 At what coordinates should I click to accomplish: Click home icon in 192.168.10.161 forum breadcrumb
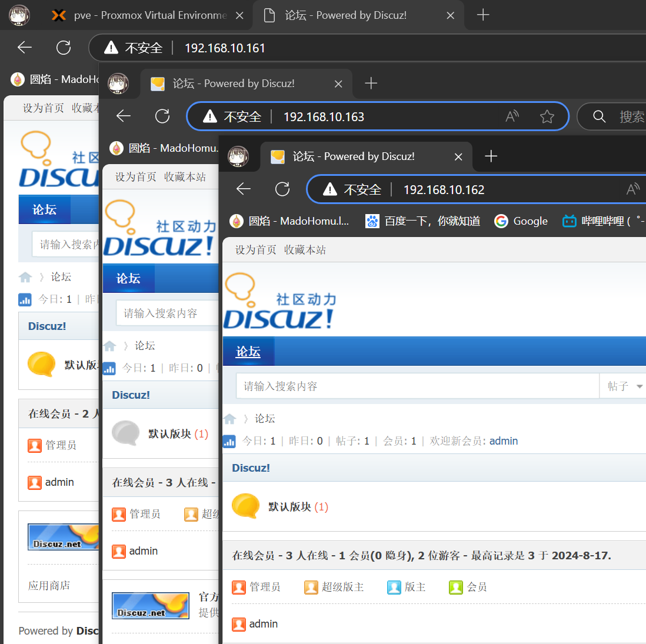[x=25, y=277]
